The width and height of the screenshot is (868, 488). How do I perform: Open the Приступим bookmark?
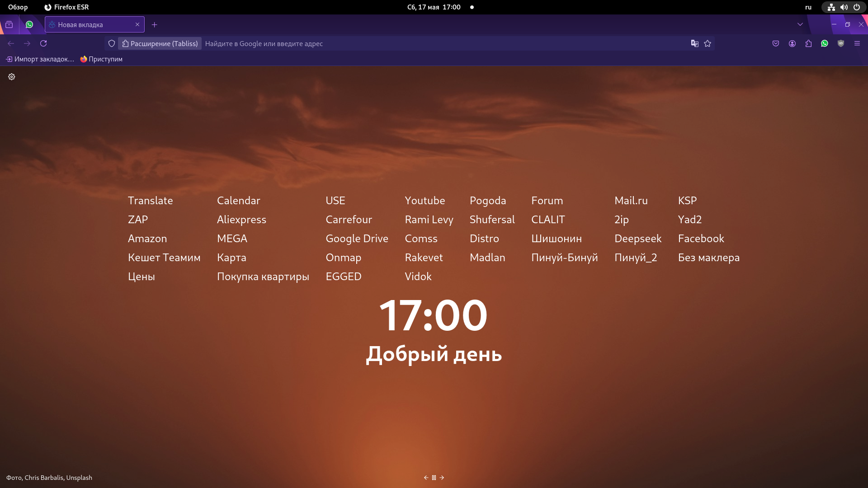101,59
